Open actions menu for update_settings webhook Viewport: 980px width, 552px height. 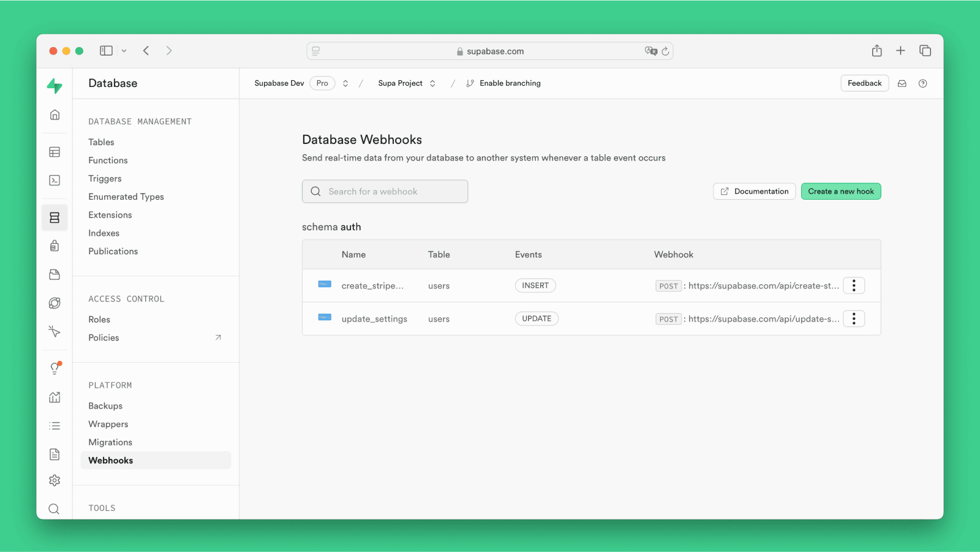pos(854,319)
